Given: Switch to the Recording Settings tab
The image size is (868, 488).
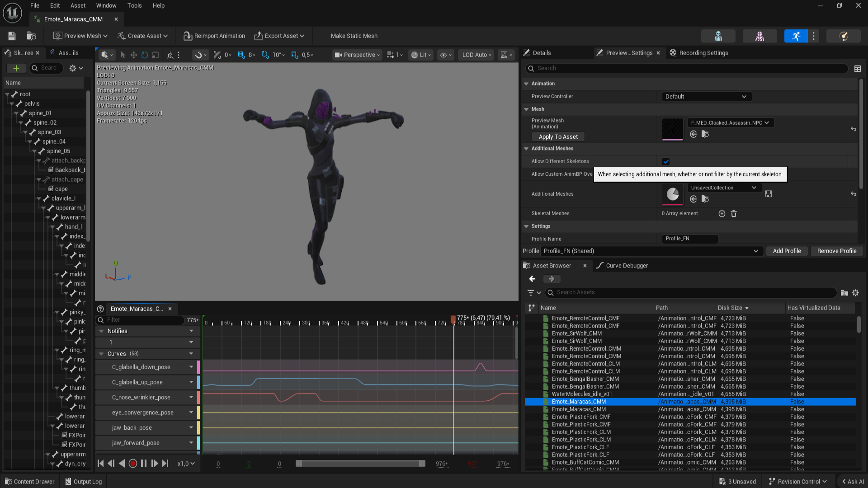Looking at the screenshot, I should tap(703, 52).
